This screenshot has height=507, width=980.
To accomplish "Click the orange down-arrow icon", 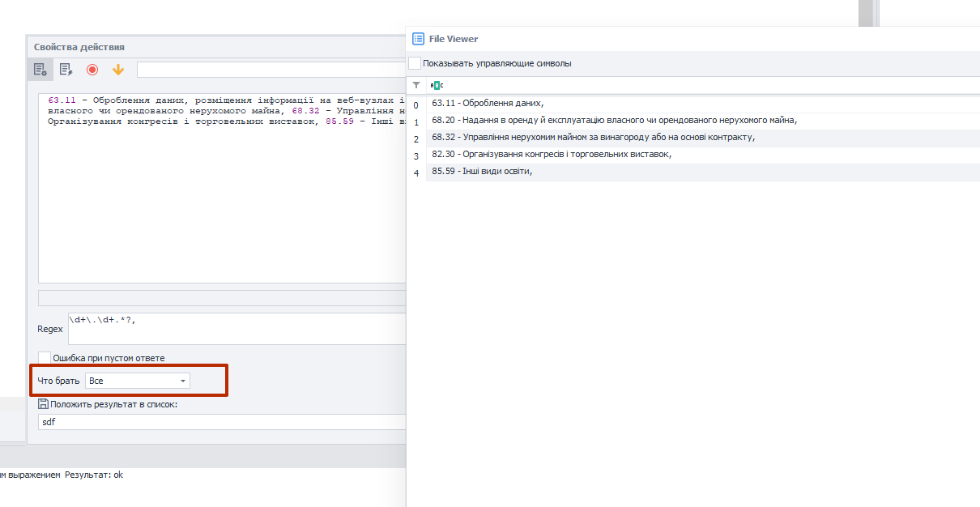I will pos(118,70).
